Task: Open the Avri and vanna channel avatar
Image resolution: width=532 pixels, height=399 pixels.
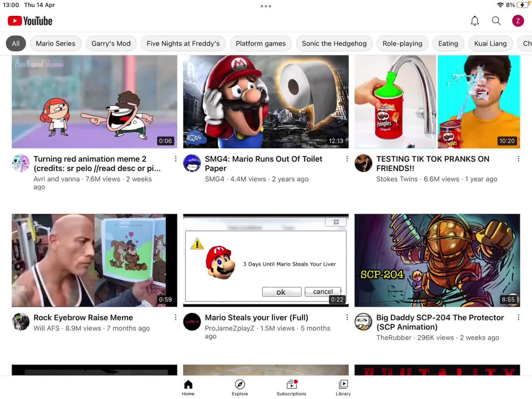Action: pyautogui.click(x=21, y=163)
